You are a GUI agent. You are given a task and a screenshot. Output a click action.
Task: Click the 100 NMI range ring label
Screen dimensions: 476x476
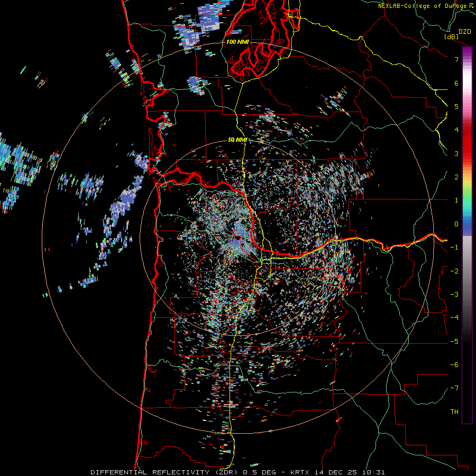point(237,42)
